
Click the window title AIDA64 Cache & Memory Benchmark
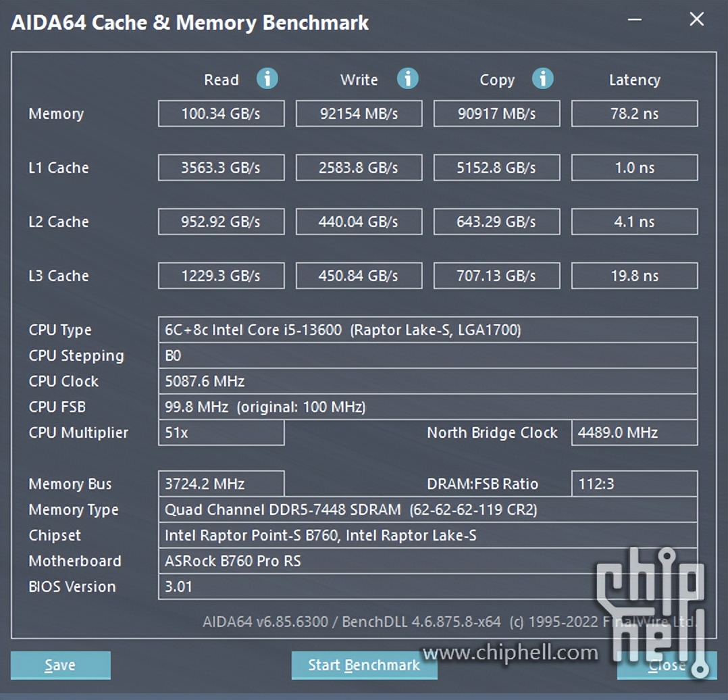click(x=190, y=23)
